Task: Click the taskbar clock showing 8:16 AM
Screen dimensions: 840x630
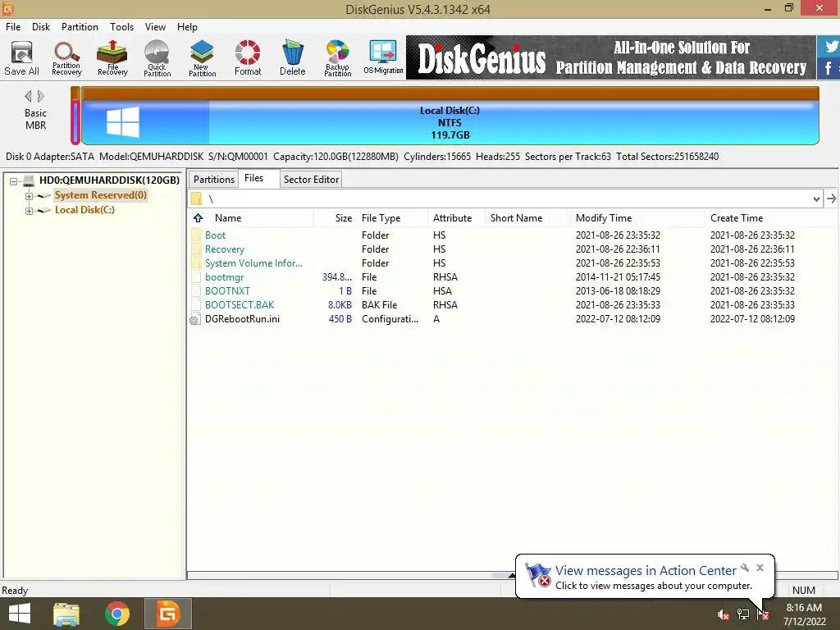Action: pyautogui.click(x=804, y=614)
